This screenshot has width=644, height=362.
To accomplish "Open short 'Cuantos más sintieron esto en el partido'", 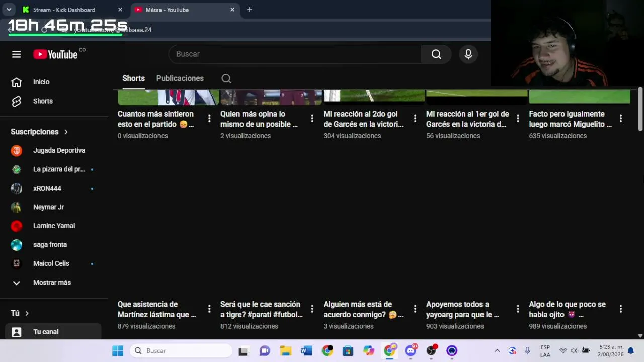I will coord(156,119).
